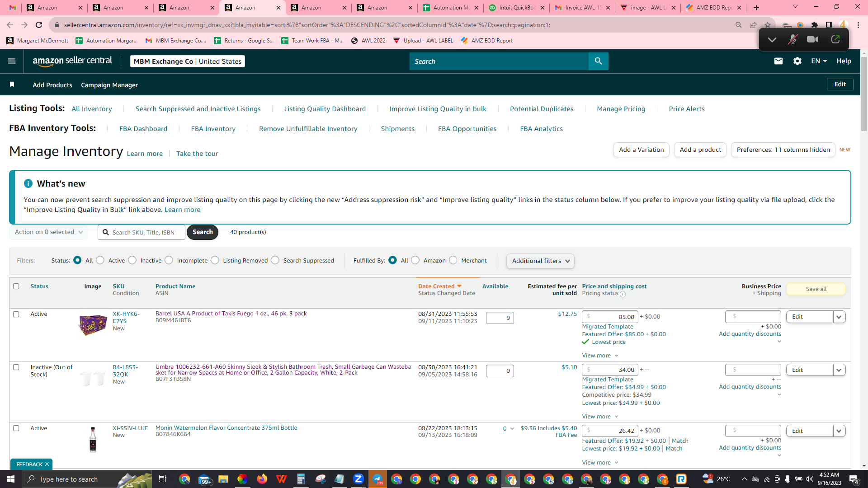Open the Barcel USA Takis Fuego product link
Screen dimensions: 868x488
(231, 314)
